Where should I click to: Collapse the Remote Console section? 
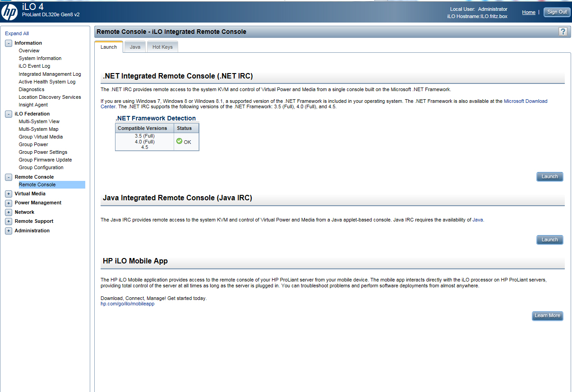tap(9, 177)
